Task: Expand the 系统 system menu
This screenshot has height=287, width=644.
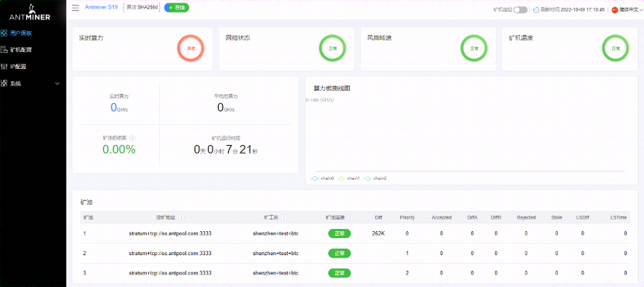Action: (31, 83)
